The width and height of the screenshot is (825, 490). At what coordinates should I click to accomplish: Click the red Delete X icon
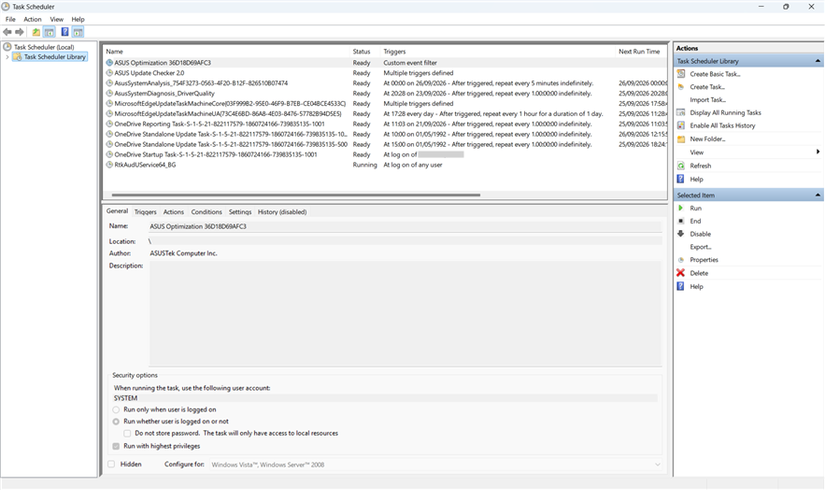coord(681,273)
